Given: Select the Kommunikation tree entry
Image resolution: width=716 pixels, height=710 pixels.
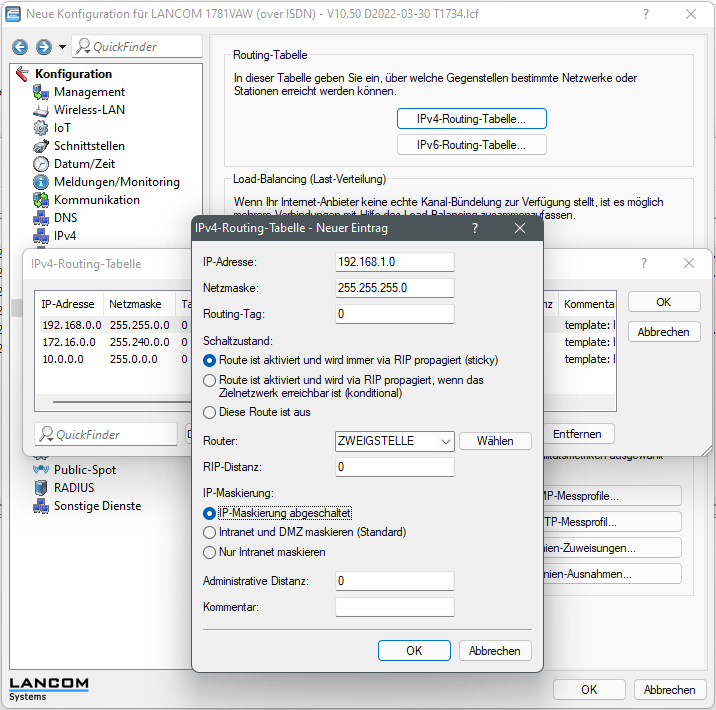Looking at the screenshot, I should point(96,200).
